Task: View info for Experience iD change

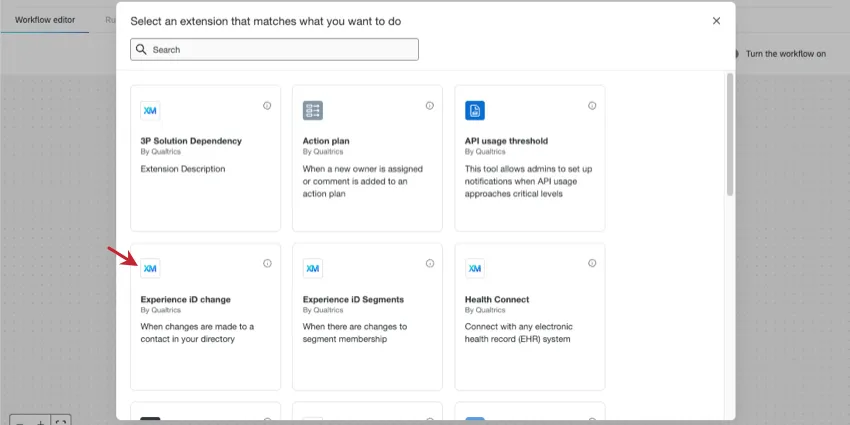Action: pos(267,263)
